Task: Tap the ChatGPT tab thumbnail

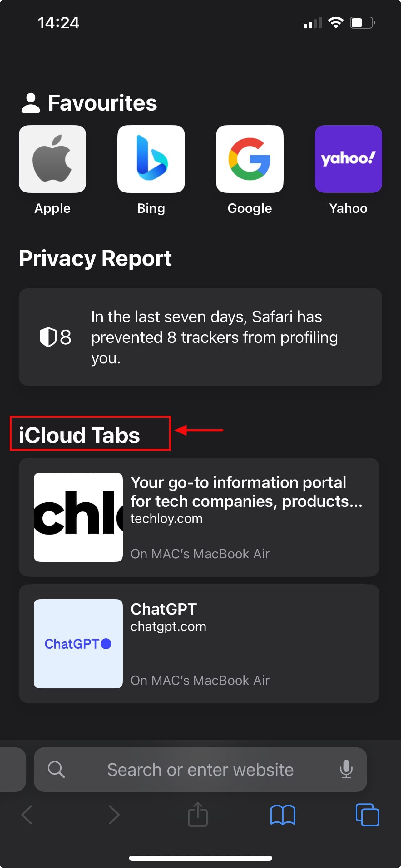Action: click(x=78, y=644)
